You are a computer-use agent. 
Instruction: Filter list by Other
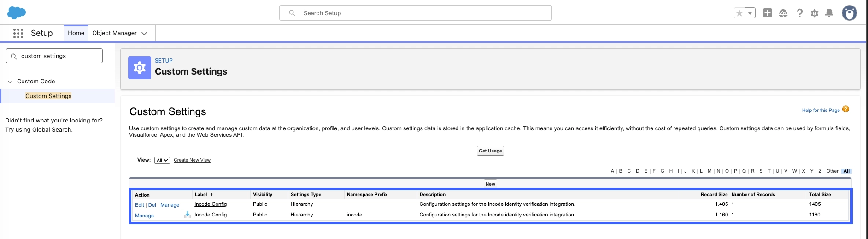[833, 171]
